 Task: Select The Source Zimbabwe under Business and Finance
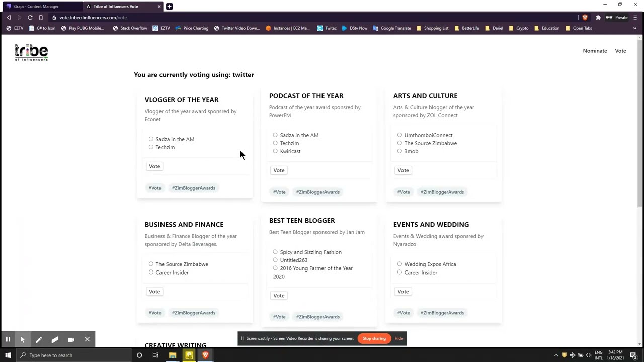151,264
